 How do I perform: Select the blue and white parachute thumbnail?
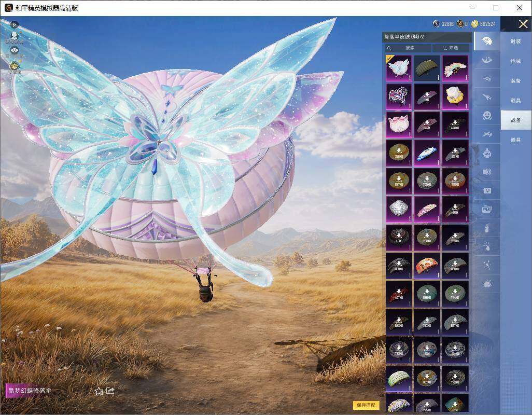pos(427,153)
